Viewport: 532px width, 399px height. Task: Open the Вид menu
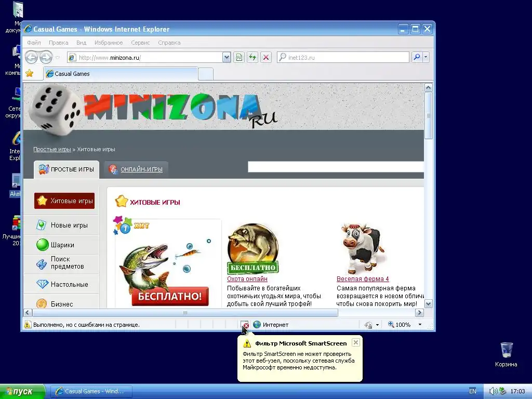(x=82, y=43)
